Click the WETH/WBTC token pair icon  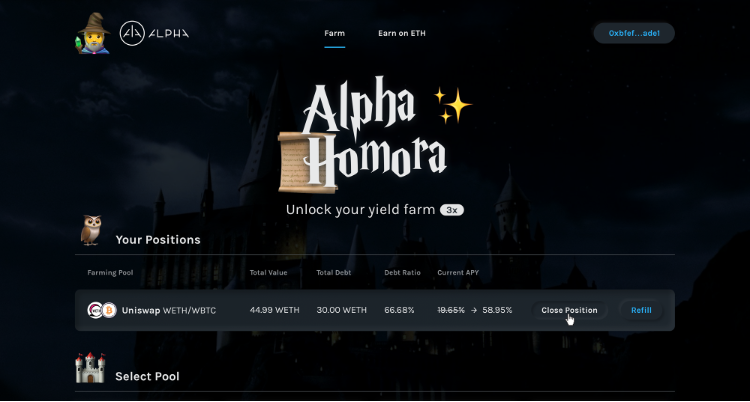[102, 310]
